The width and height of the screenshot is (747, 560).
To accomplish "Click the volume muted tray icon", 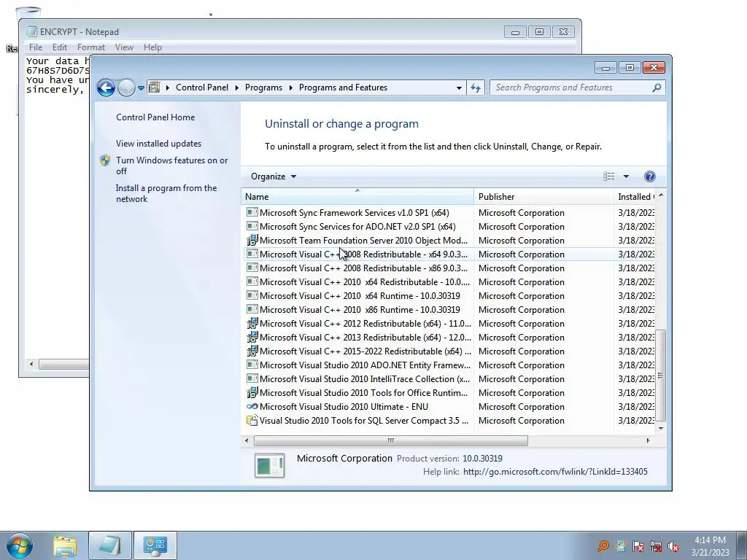I will tap(673, 546).
